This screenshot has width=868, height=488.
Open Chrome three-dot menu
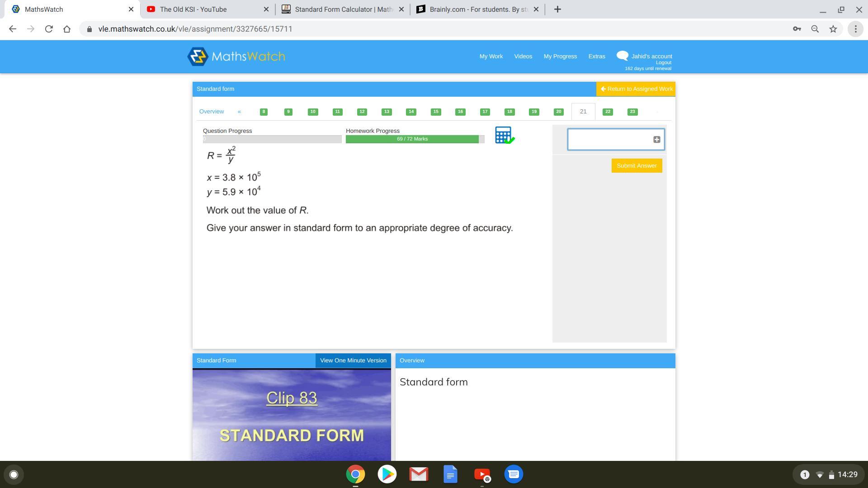click(x=855, y=29)
